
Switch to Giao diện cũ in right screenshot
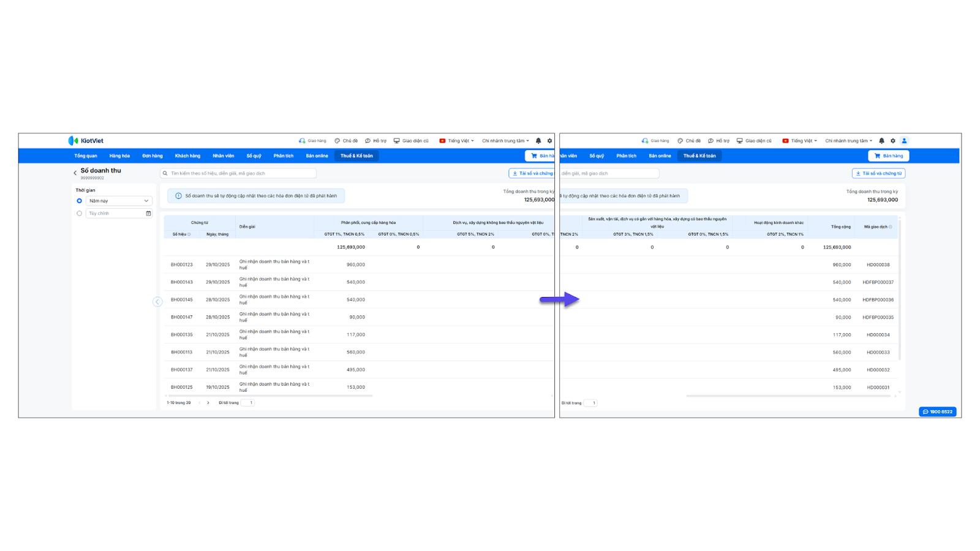tap(754, 141)
